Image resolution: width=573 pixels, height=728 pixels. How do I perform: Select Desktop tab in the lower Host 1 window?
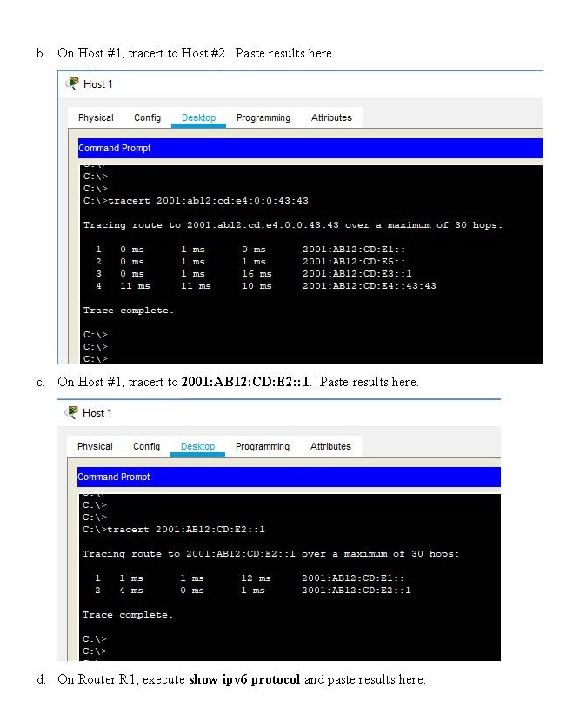pyautogui.click(x=198, y=446)
